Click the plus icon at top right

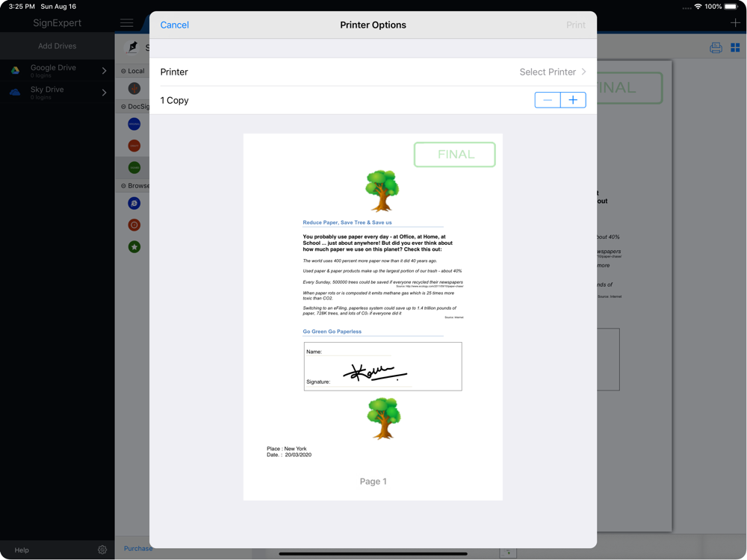click(x=735, y=22)
